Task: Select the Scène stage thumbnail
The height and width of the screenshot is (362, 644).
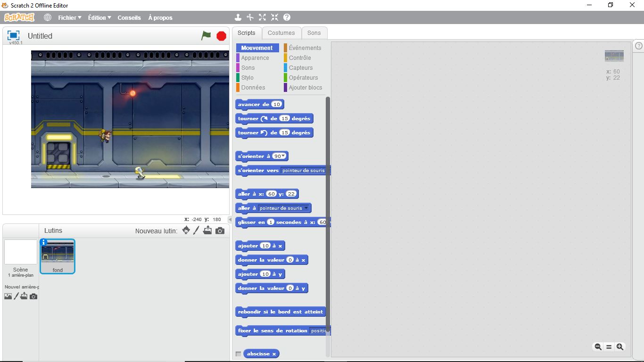Action: coord(20,252)
